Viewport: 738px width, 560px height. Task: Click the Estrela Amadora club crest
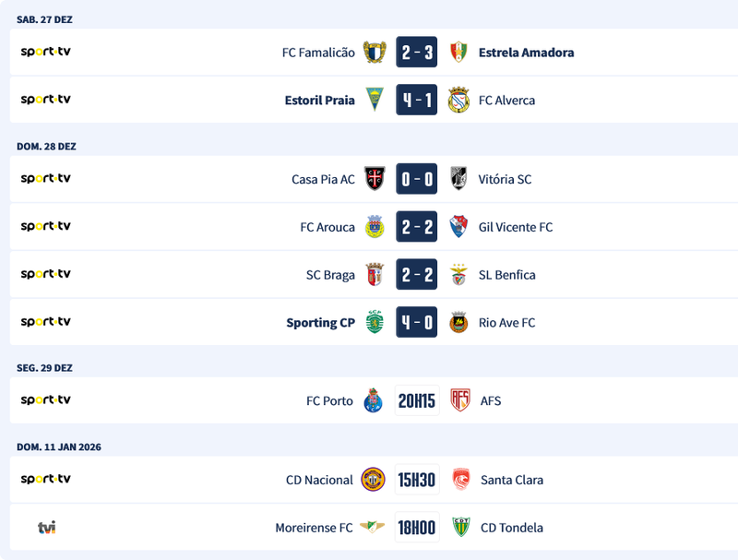[x=458, y=53]
